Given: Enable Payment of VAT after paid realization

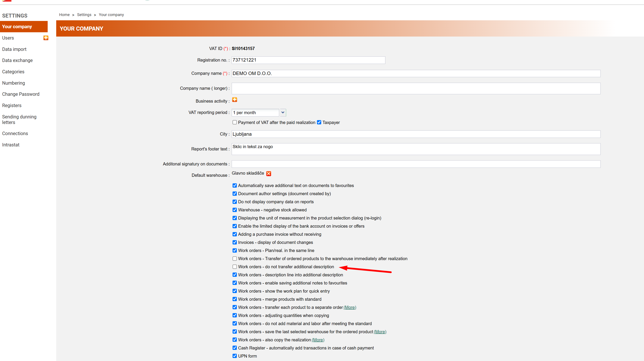Looking at the screenshot, I should (x=234, y=122).
